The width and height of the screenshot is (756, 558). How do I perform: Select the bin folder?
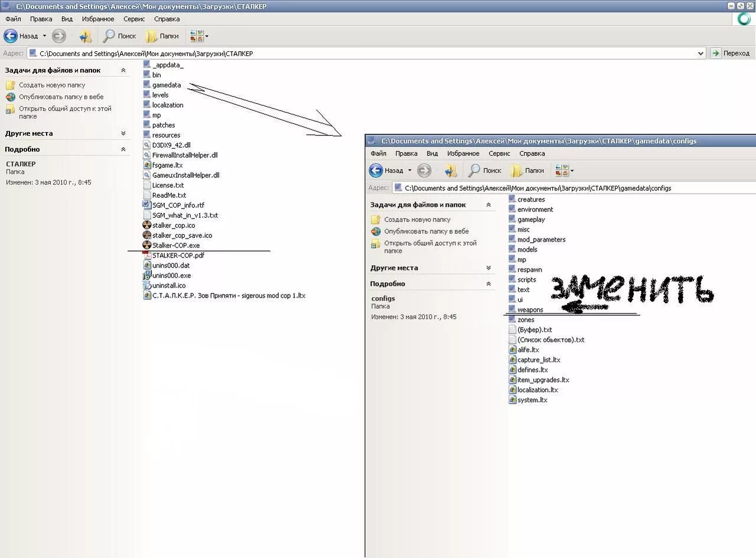152,75
